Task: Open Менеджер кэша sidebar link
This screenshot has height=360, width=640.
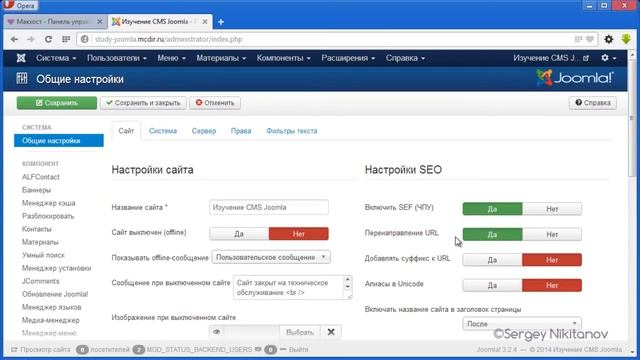Action: (x=49, y=203)
